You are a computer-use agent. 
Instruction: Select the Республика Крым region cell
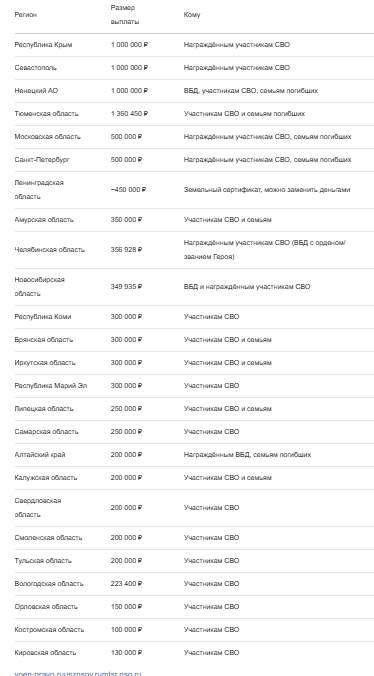(43, 45)
